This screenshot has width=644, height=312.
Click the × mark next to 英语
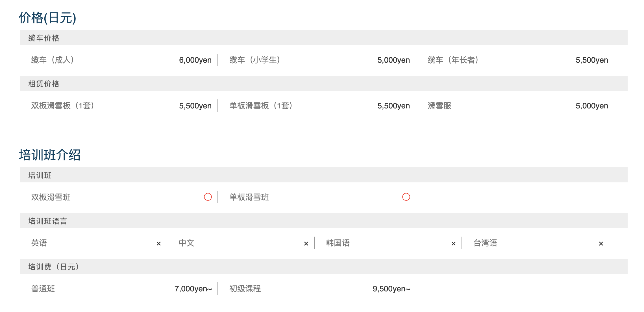159,243
